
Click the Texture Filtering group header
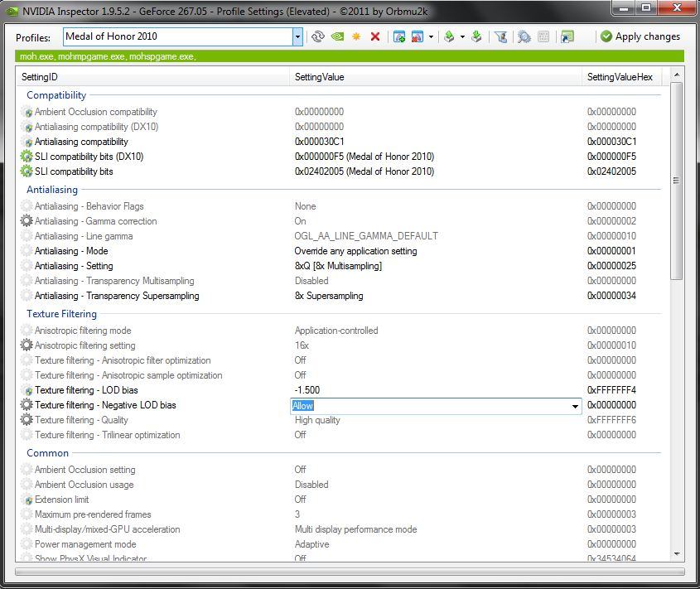pyautogui.click(x=61, y=314)
